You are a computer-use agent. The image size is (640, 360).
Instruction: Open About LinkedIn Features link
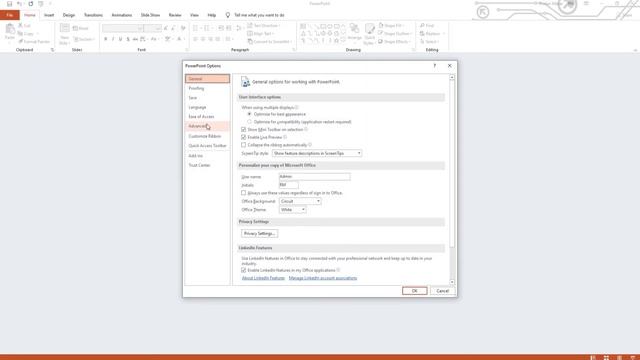point(263,278)
